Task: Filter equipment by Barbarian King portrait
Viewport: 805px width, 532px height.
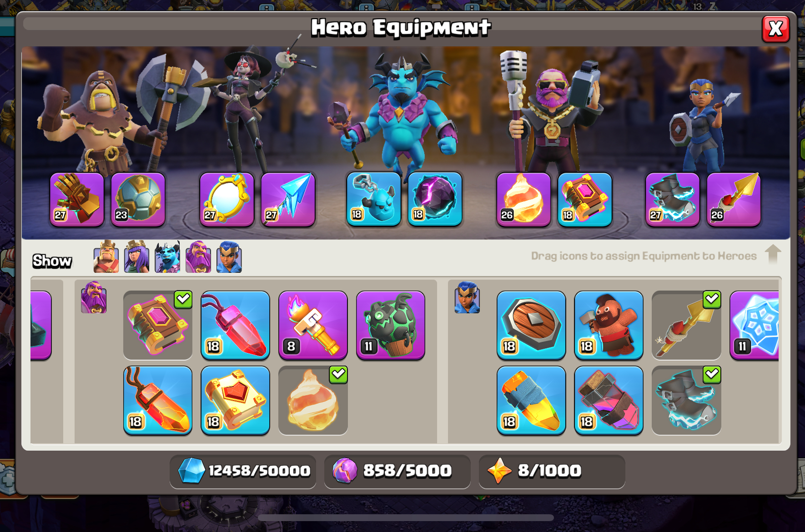Action: 106,257
